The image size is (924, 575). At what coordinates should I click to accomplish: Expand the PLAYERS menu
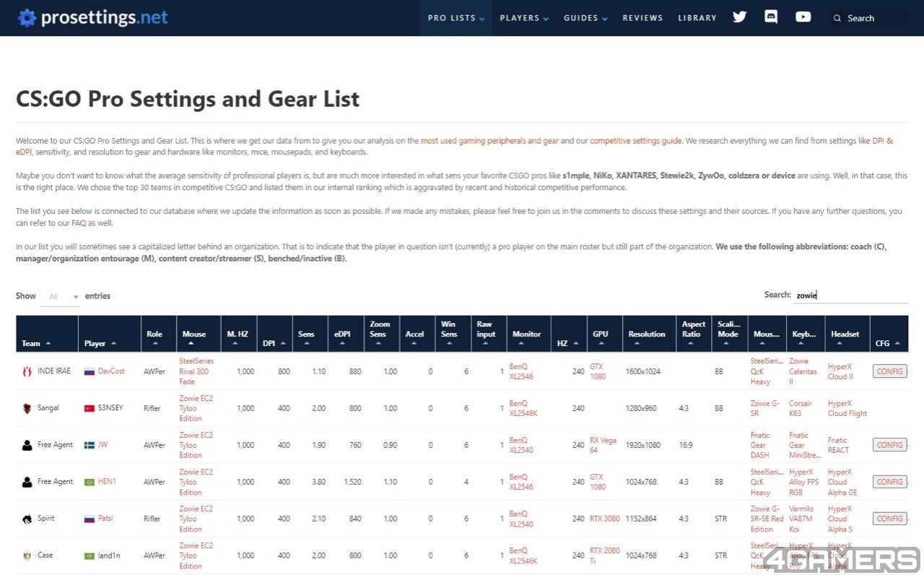pos(525,18)
